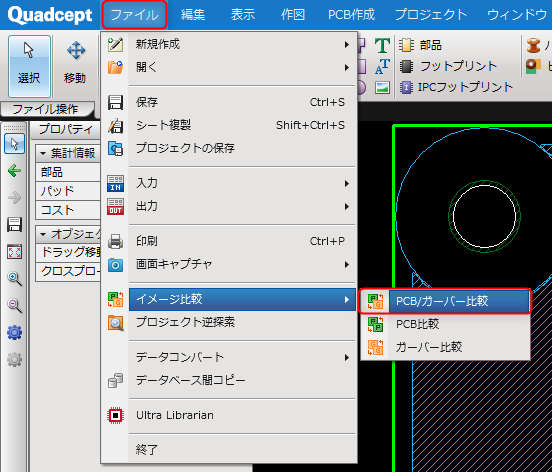Click the 新規作成 pencil icon

[x=115, y=44]
